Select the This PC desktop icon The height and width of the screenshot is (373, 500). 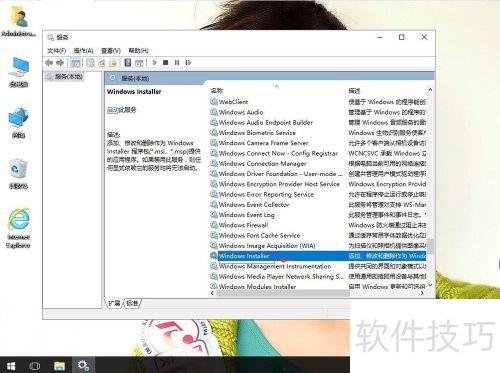pos(18,72)
